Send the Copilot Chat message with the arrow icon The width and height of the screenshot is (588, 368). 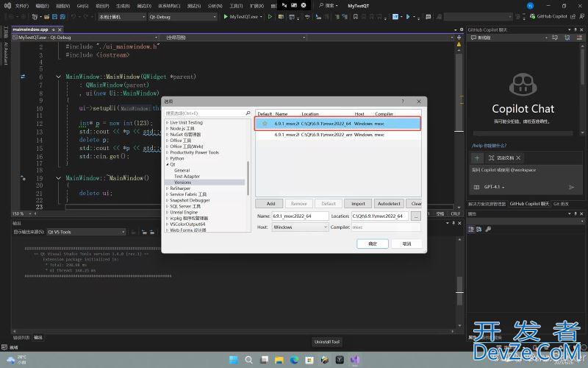(x=571, y=187)
